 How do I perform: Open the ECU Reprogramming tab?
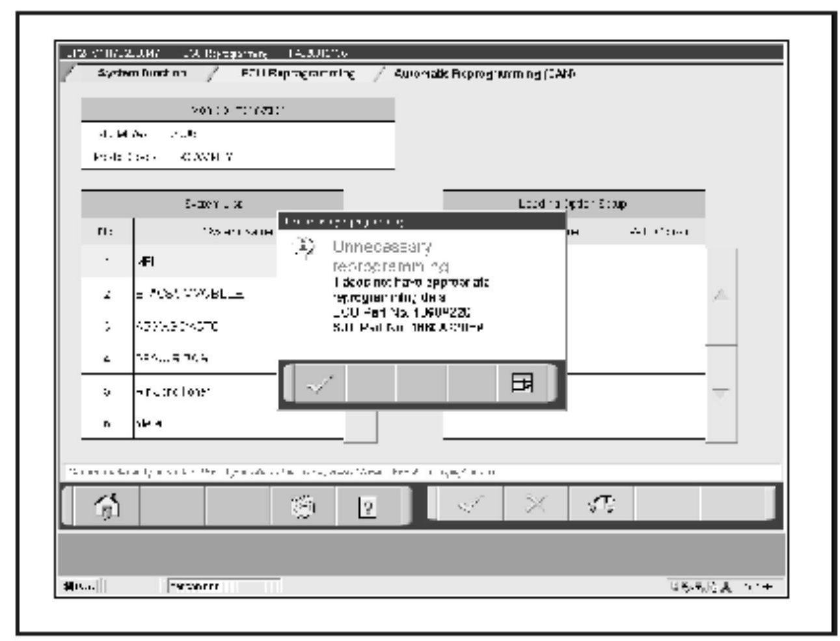[297, 74]
